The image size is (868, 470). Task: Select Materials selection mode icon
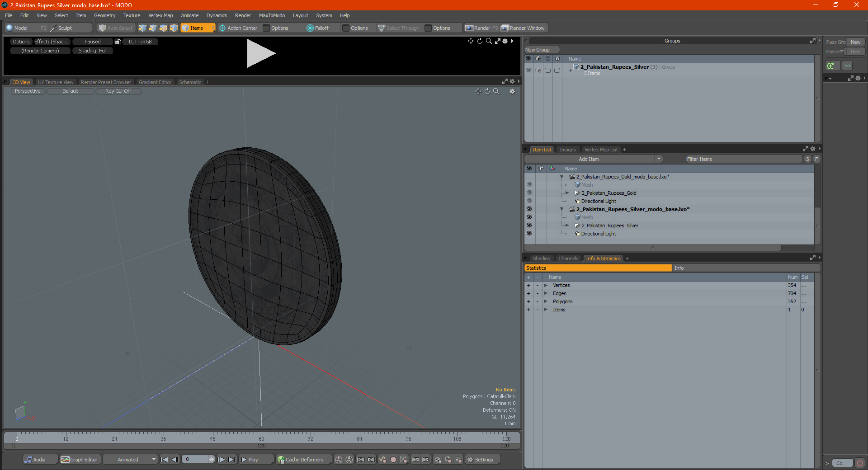pos(174,28)
